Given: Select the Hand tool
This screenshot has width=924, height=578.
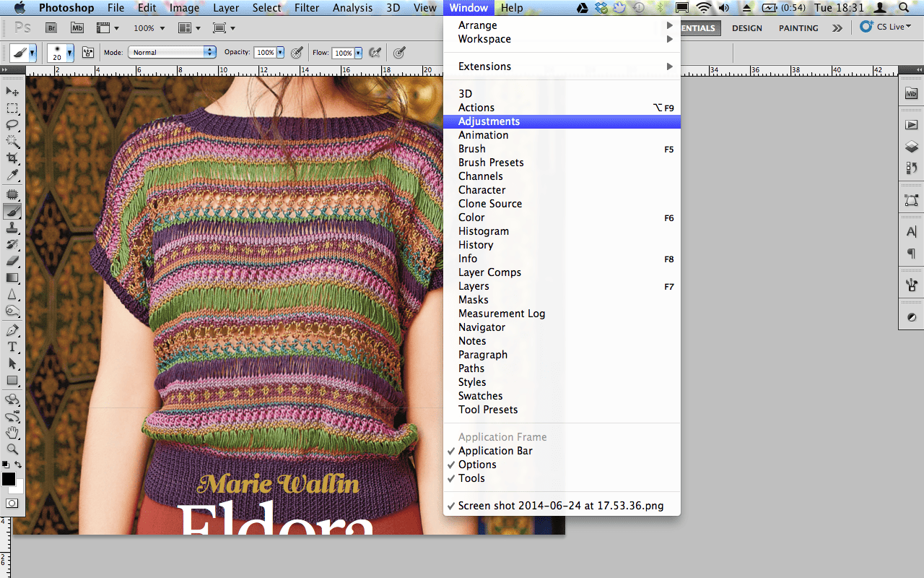Looking at the screenshot, I should point(12,433).
